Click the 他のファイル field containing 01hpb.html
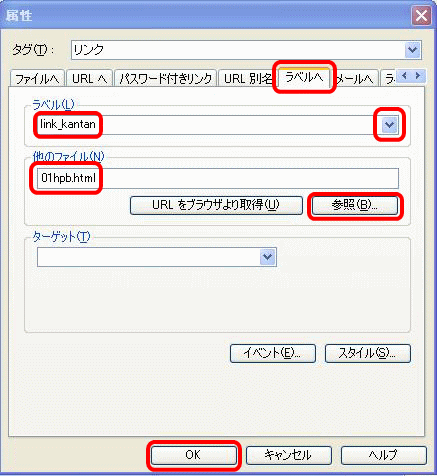437x476 pixels. 218,178
